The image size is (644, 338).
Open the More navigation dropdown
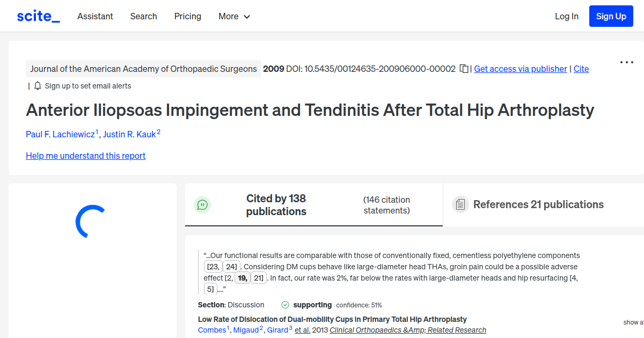tap(234, 16)
